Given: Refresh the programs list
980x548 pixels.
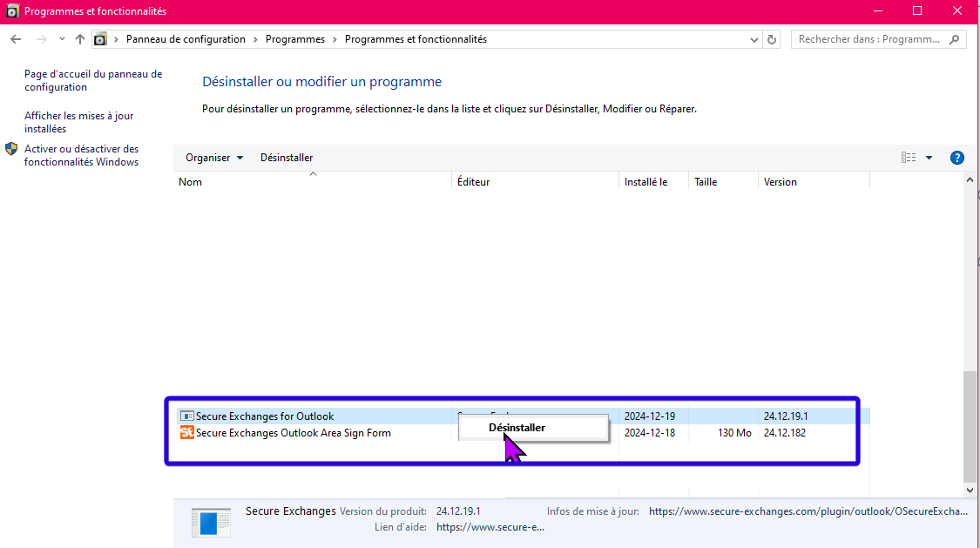Looking at the screenshot, I should (x=772, y=39).
